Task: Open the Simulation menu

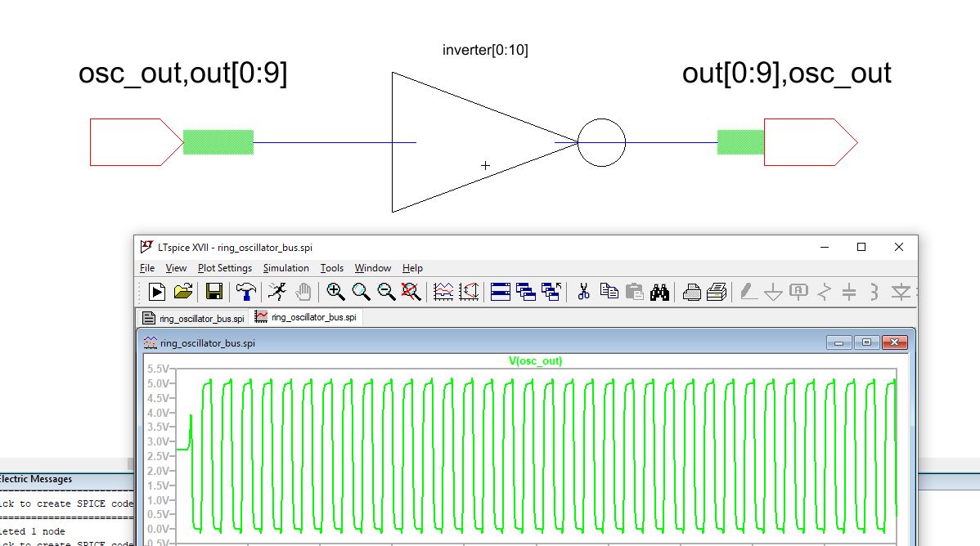Action: pyautogui.click(x=285, y=268)
